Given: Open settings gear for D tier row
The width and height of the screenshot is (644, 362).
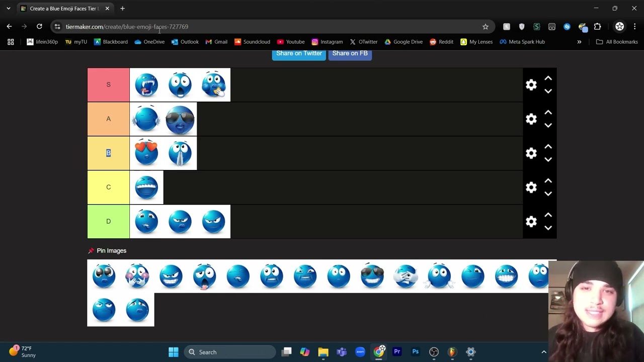Looking at the screenshot, I should click(531, 222).
